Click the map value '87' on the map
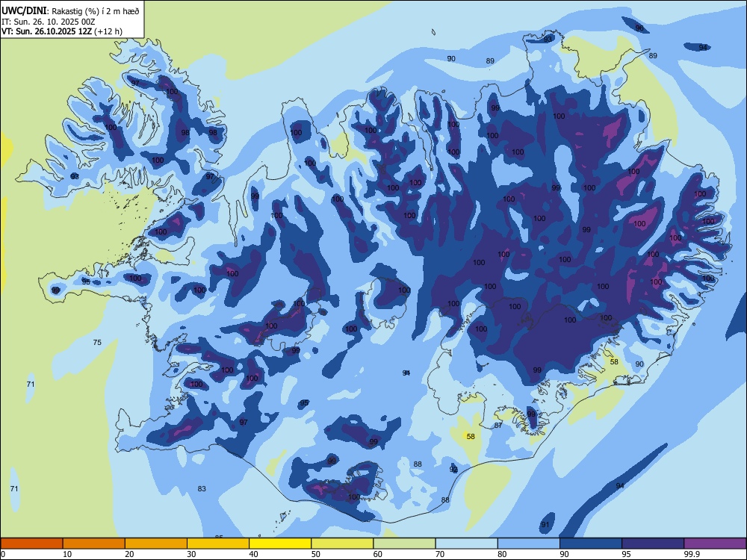Screen dimensions: 747x560 [x=498, y=426]
